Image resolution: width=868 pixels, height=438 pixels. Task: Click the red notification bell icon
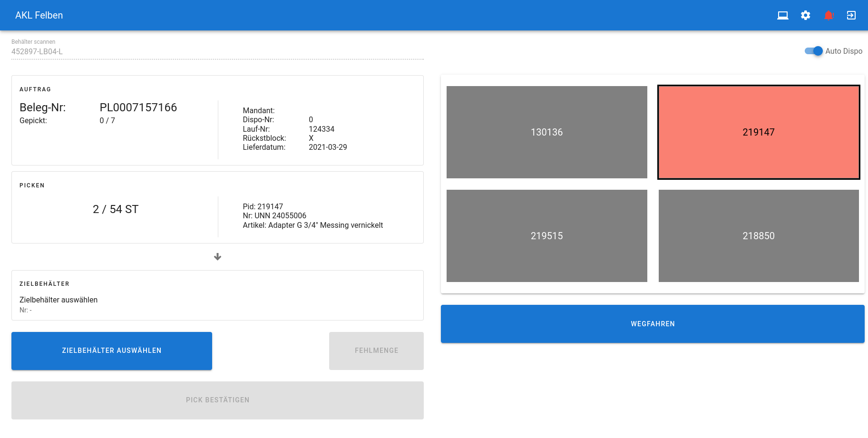click(829, 15)
